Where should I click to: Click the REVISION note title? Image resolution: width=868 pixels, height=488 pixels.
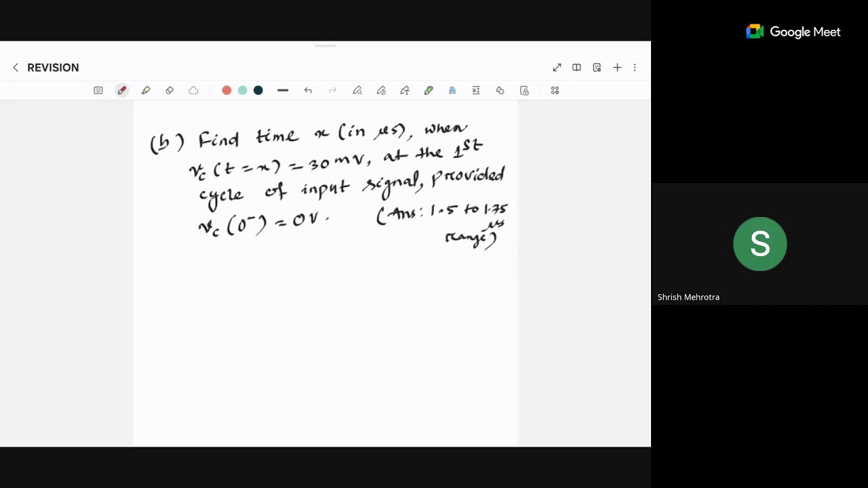point(53,68)
